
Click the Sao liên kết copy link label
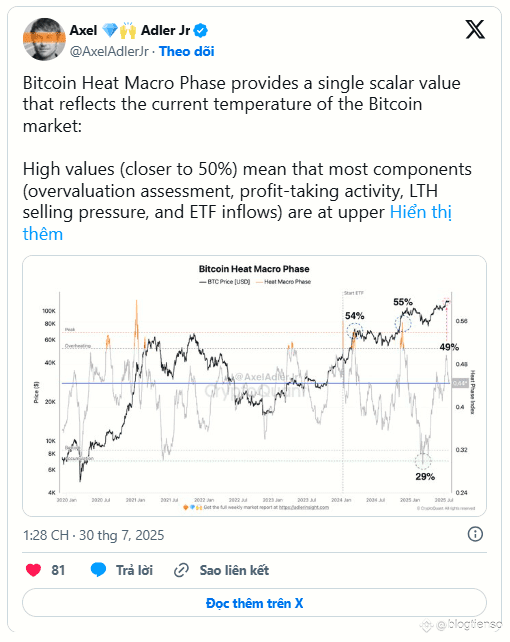(x=234, y=570)
